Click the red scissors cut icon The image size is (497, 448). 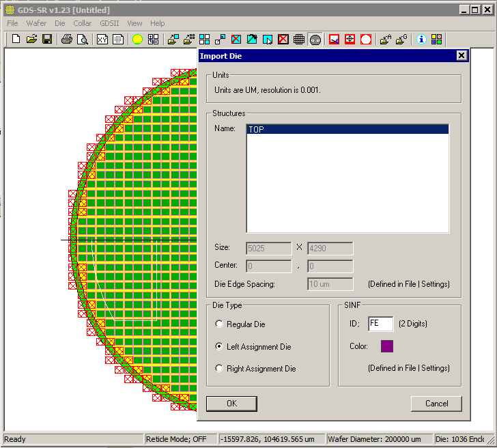point(334,40)
